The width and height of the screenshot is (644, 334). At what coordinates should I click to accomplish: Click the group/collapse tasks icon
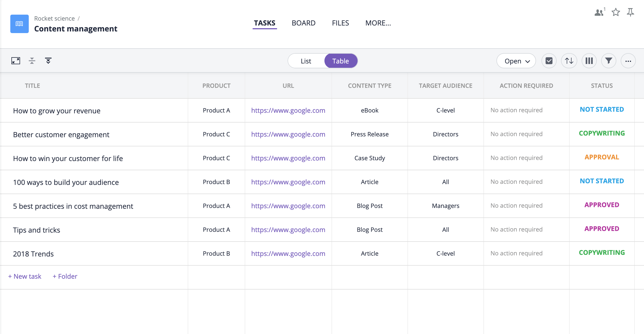point(32,61)
